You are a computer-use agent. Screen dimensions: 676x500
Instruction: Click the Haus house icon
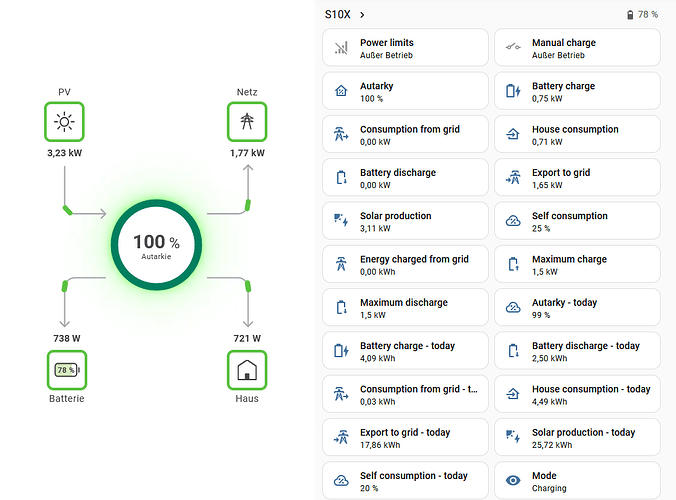coord(247,370)
